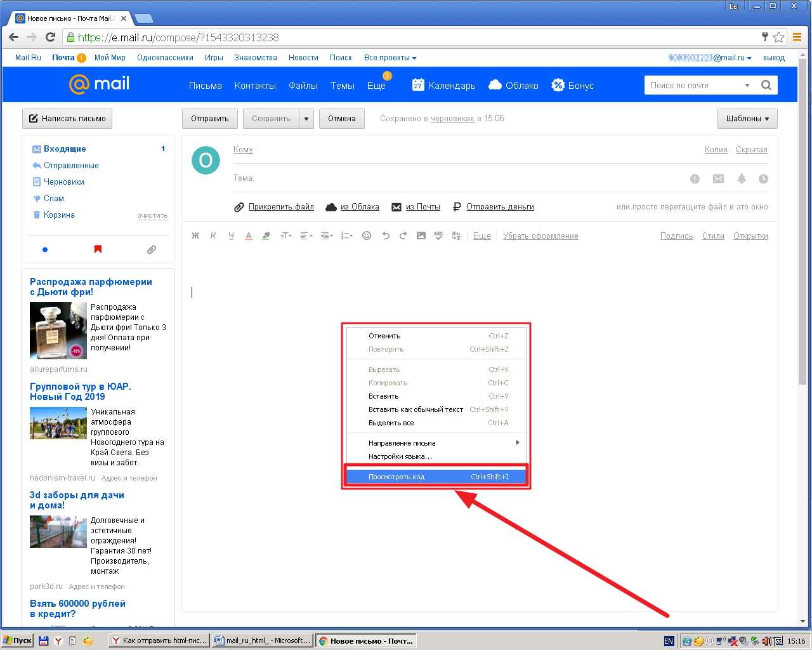Toggle bold formatting (Ж)

tap(195, 235)
